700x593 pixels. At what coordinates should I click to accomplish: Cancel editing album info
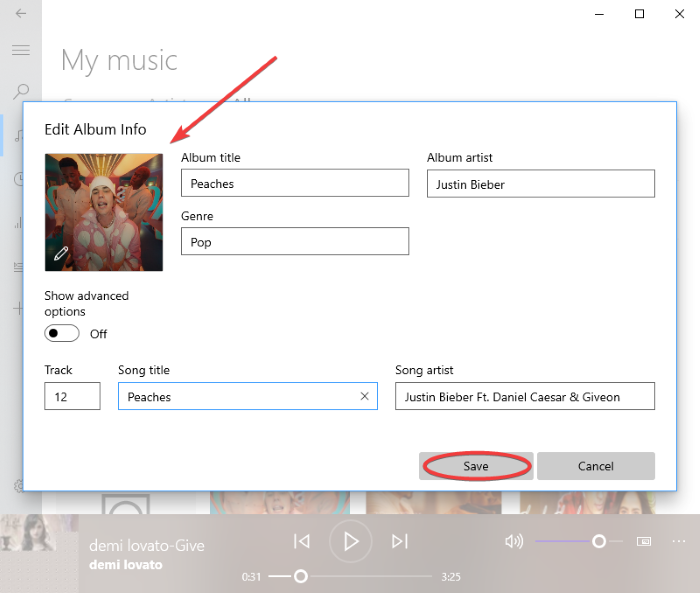(x=595, y=466)
